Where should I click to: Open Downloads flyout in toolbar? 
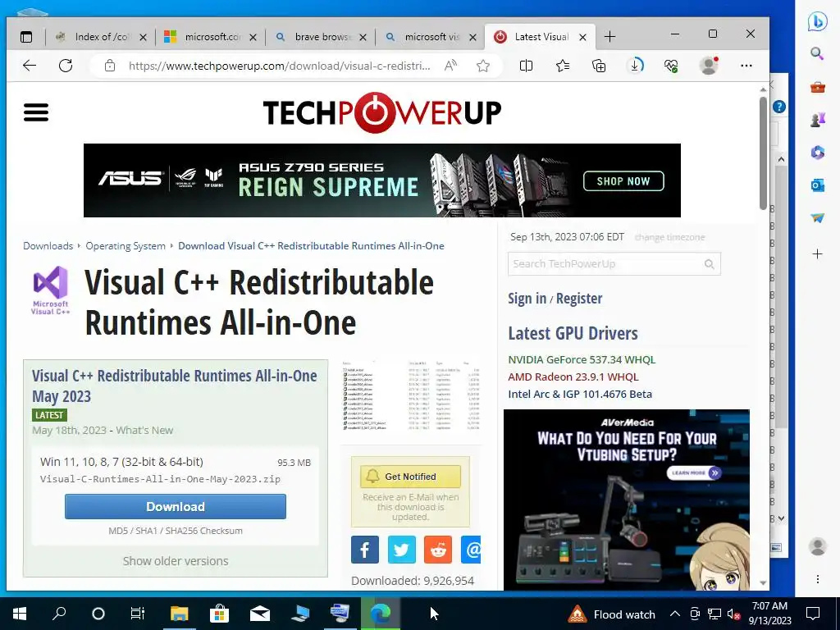coord(635,66)
